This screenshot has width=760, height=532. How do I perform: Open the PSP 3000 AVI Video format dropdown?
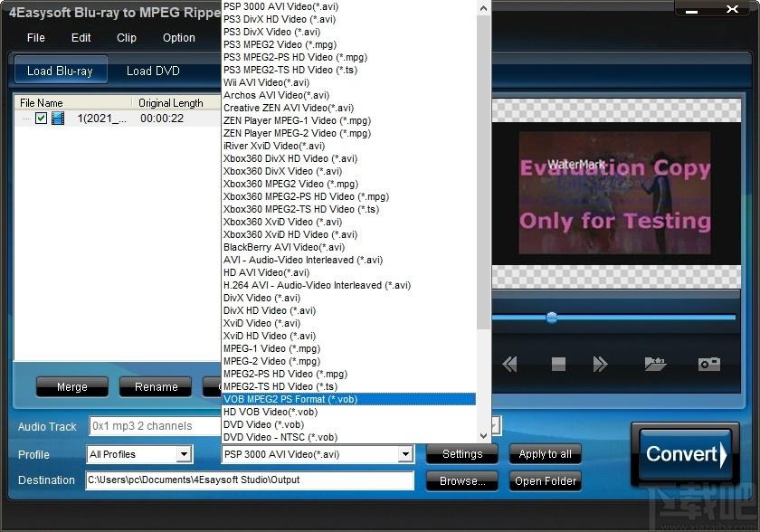[x=406, y=454]
